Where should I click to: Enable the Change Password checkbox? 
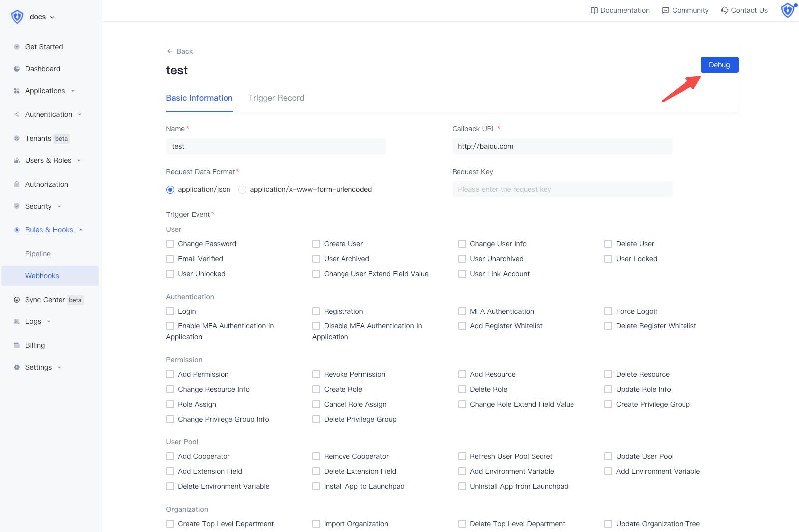pos(170,244)
